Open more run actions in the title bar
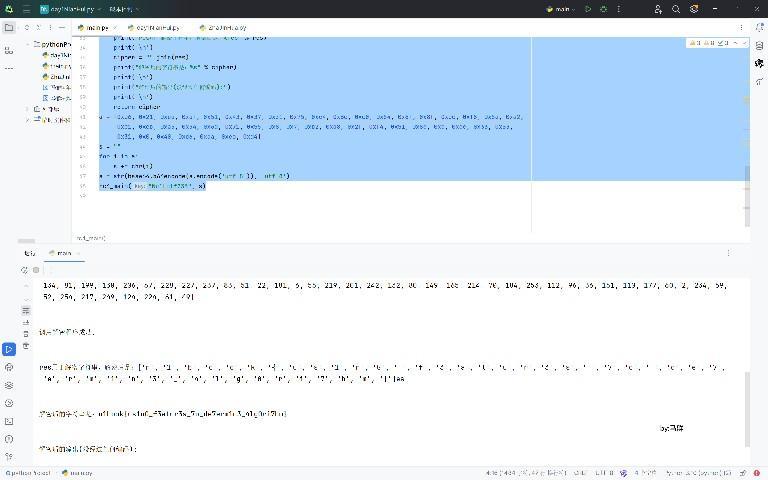This screenshot has width=768, height=480. (x=619, y=9)
